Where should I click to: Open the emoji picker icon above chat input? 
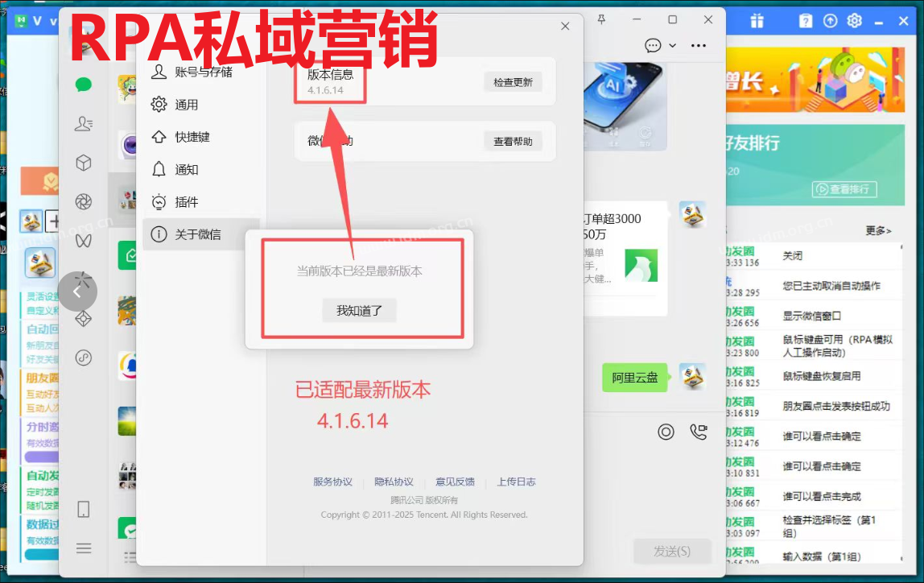tap(666, 432)
